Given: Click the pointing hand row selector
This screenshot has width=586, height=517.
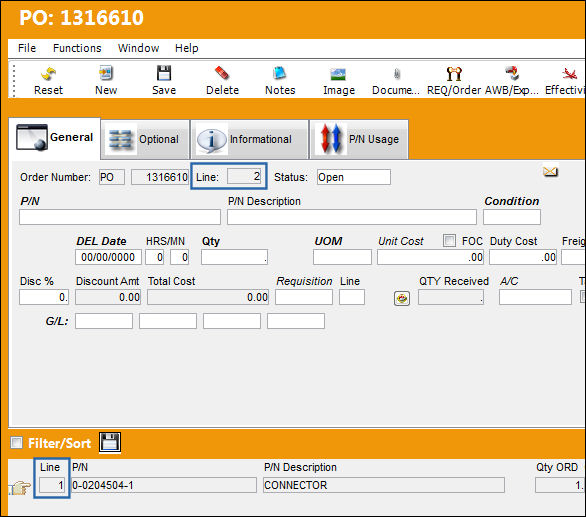Looking at the screenshot, I should click(20, 487).
